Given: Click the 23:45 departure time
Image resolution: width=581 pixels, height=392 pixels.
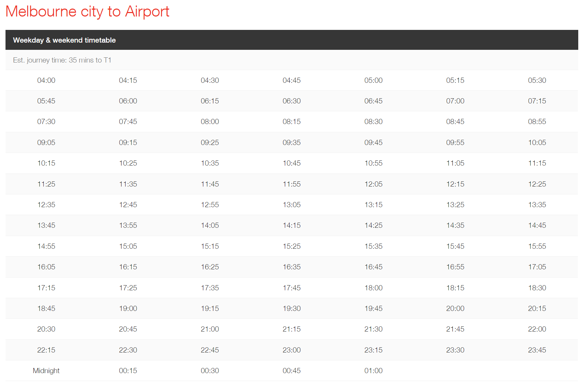Looking at the screenshot, I should (537, 350).
